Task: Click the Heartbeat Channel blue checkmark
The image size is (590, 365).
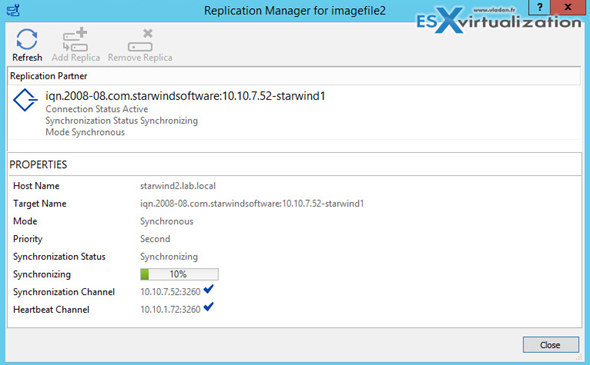Action: 208,307
